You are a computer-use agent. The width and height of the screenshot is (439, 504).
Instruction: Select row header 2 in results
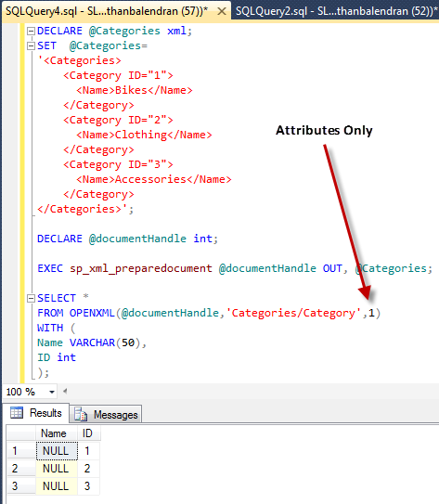coord(21,469)
